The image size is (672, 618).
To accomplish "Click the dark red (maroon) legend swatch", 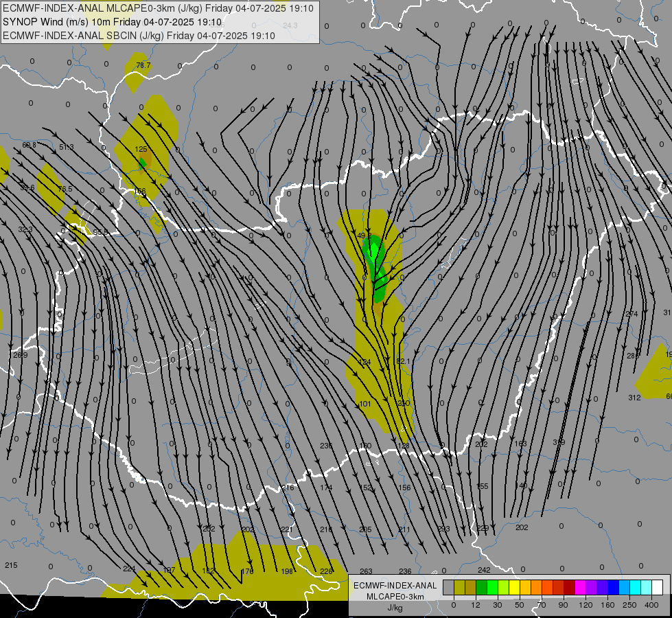I will (x=570, y=587).
